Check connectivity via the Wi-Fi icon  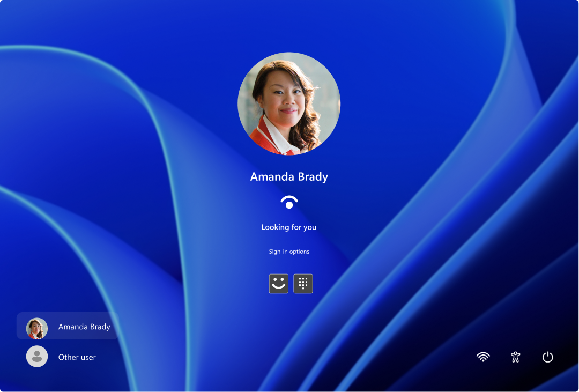click(x=483, y=357)
